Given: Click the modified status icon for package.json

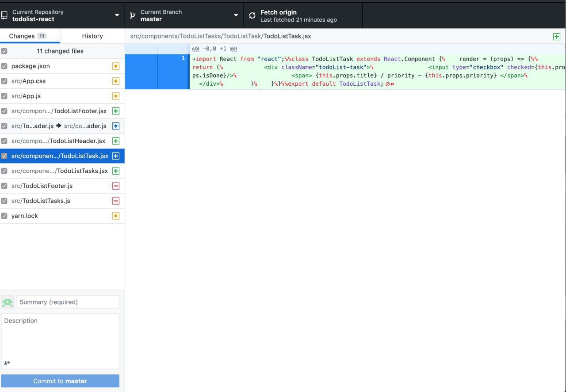Looking at the screenshot, I should [116, 66].
